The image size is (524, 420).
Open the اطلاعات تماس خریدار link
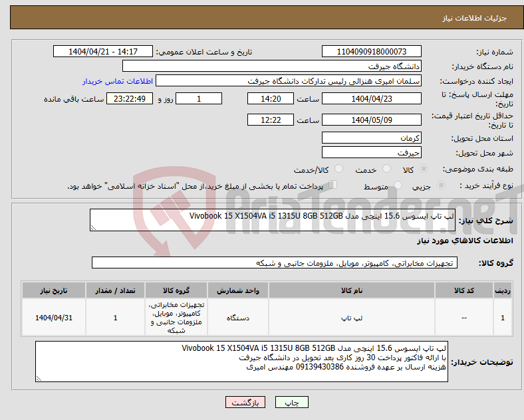[x=118, y=81]
